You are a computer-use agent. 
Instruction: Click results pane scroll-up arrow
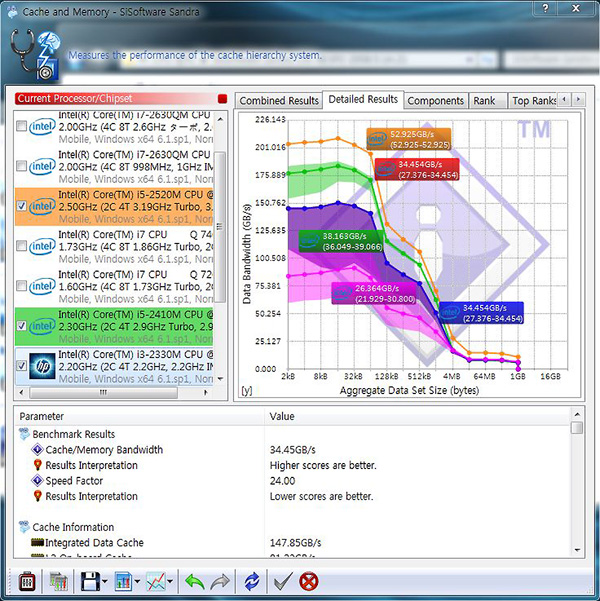(577, 414)
